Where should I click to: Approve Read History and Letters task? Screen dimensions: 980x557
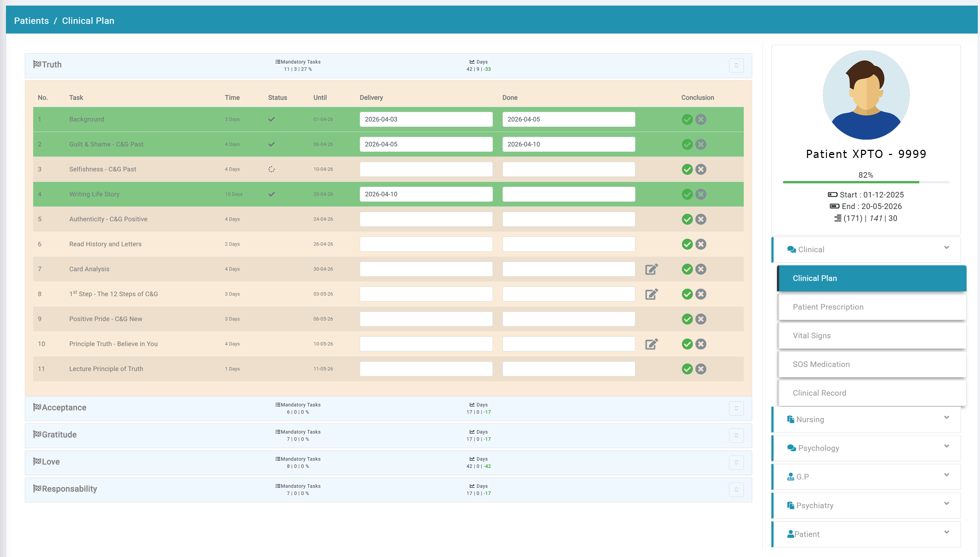tap(687, 244)
